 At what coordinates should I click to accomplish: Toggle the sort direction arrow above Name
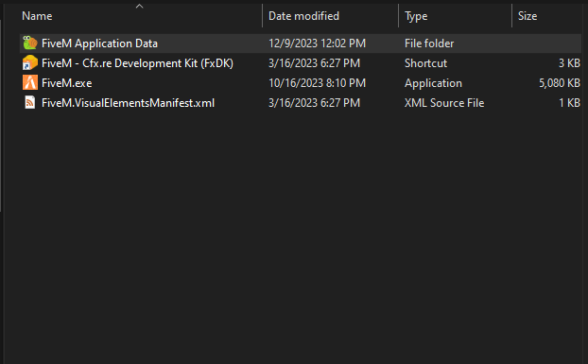[140, 6]
